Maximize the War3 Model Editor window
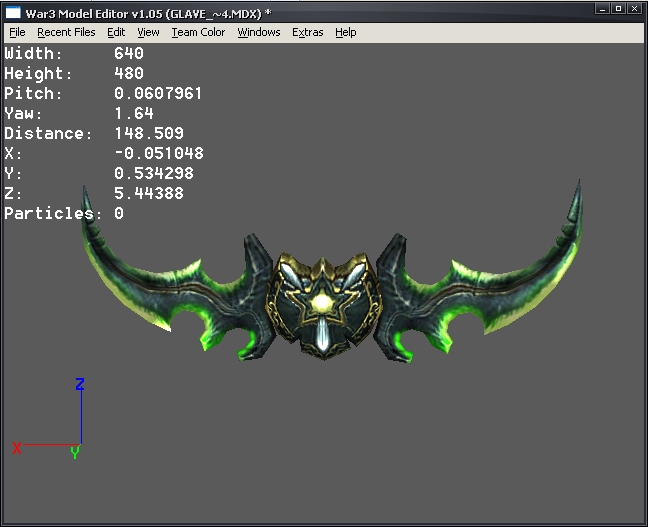This screenshot has width=648, height=527. click(x=618, y=9)
